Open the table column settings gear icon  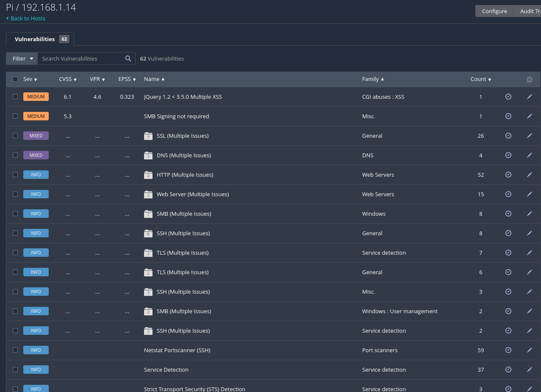529,79
